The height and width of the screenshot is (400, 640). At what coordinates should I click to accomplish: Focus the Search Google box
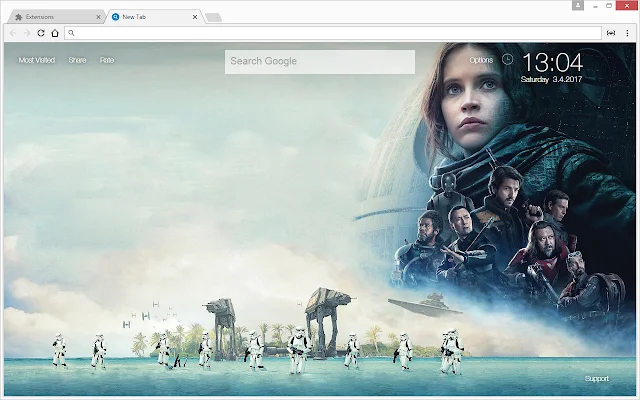[x=320, y=62]
